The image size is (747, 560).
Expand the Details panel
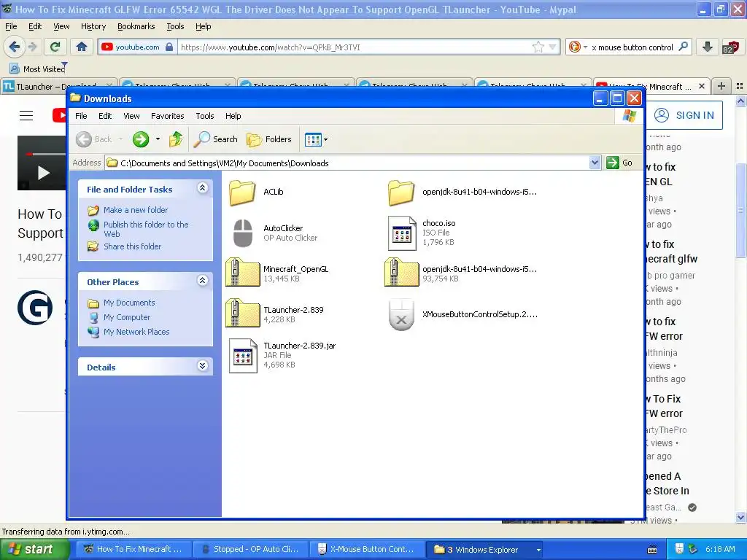pyautogui.click(x=203, y=366)
